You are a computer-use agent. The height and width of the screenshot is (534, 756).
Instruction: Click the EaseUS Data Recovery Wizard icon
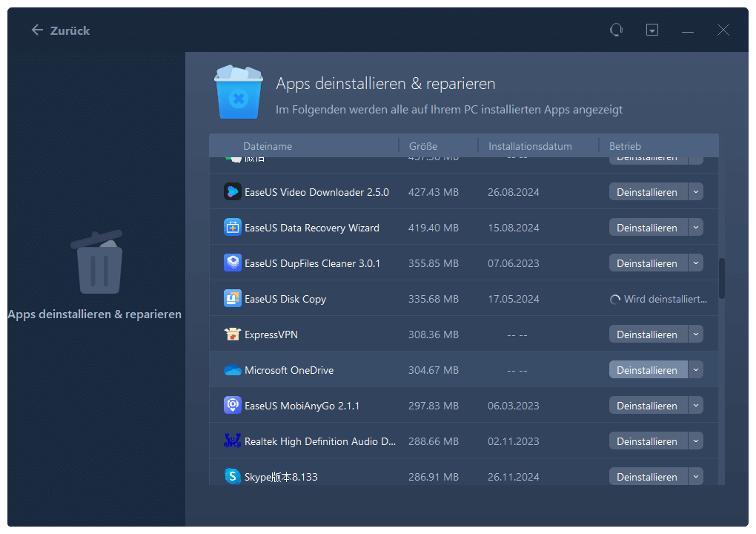tap(233, 227)
